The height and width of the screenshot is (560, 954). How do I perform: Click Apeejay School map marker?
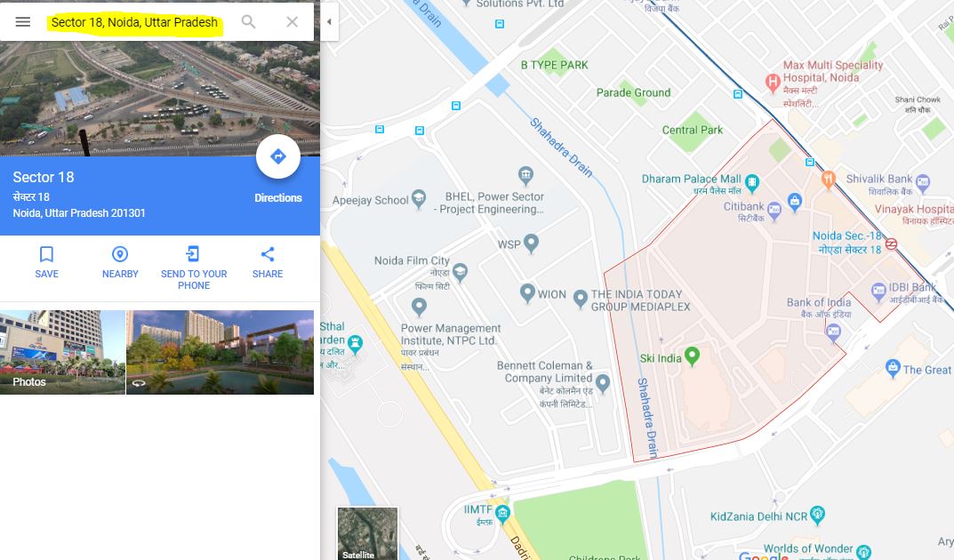tap(419, 198)
